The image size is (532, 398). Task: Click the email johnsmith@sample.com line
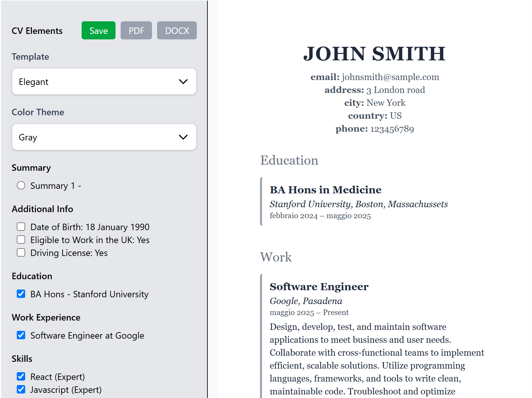(375, 77)
